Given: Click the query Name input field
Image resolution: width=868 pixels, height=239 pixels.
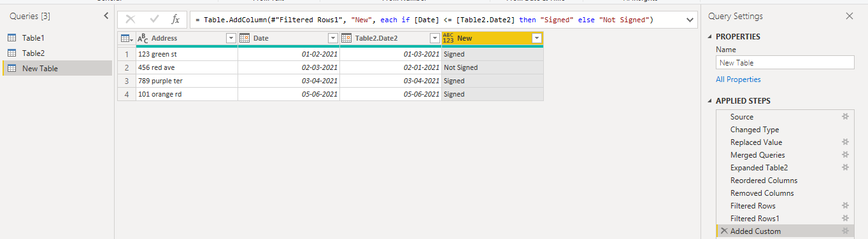Looking at the screenshot, I should pyautogui.click(x=785, y=62).
